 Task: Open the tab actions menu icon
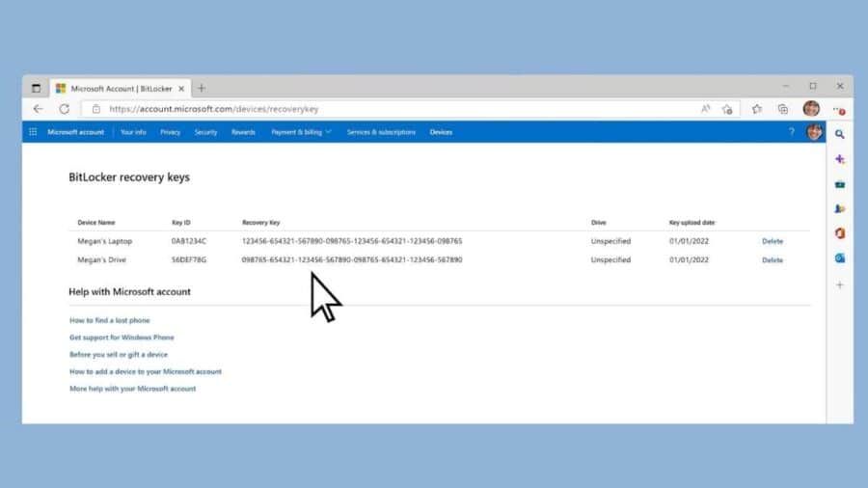[36, 88]
